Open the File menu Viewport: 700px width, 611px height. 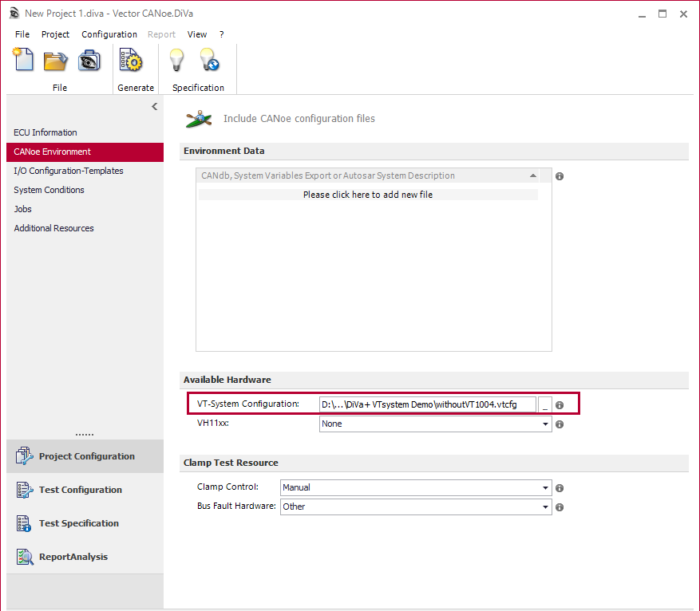22,34
